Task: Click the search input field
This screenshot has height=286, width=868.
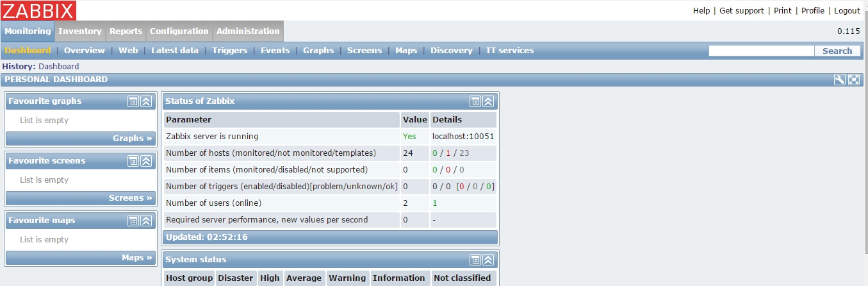Action: click(762, 51)
